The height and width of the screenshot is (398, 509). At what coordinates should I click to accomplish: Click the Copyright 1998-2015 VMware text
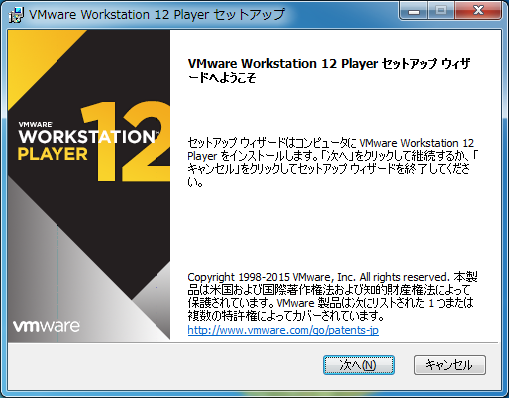332,296
